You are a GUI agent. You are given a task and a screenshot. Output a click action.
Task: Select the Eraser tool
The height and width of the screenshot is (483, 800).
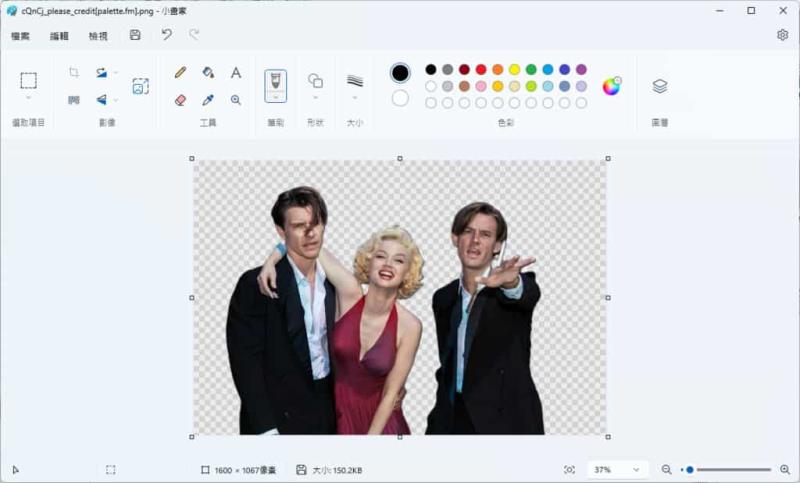click(180, 100)
